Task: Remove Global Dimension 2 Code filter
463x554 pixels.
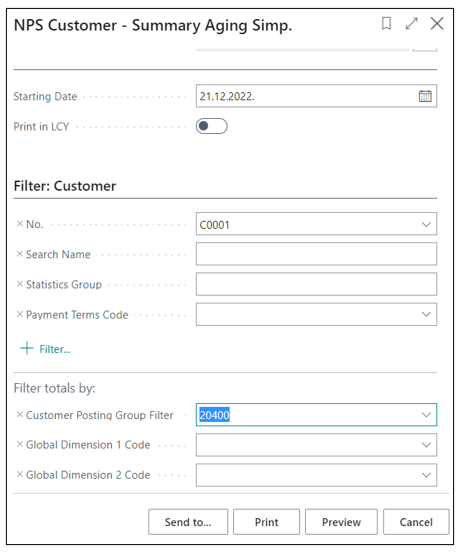Action: (x=20, y=475)
